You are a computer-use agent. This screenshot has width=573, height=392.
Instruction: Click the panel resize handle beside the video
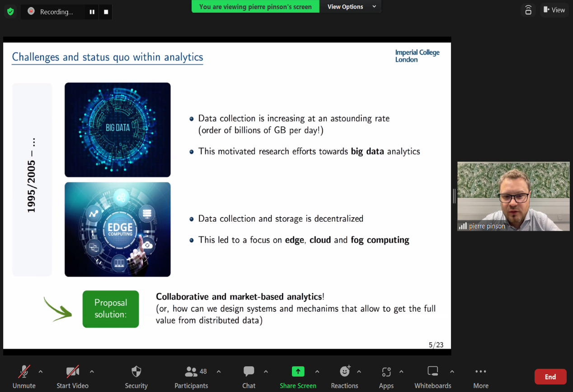(x=454, y=196)
